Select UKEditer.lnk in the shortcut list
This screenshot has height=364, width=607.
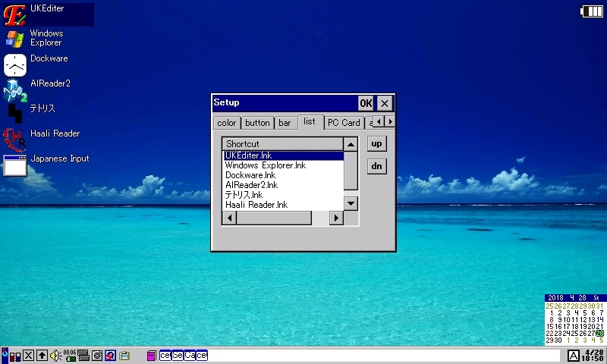pos(283,155)
